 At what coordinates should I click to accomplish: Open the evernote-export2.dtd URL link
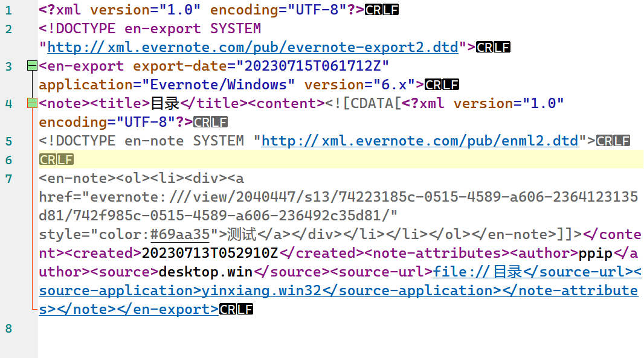click(x=253, y=47)
